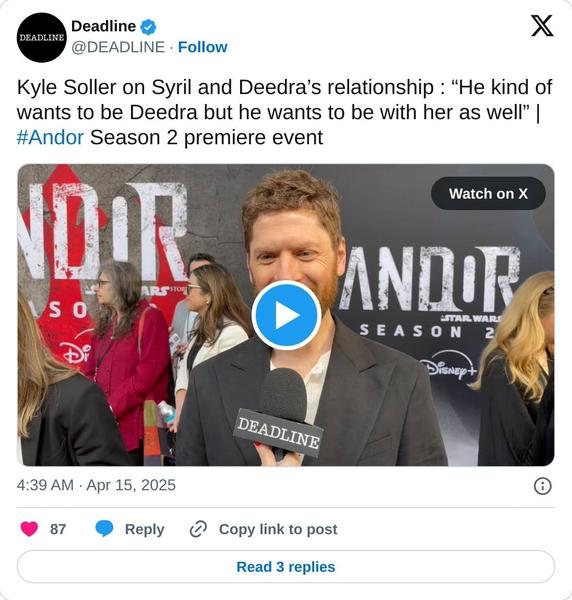Viewport: 572px width, 600px height.
Task: Select Copy link to post text
Action: point(278,530)
